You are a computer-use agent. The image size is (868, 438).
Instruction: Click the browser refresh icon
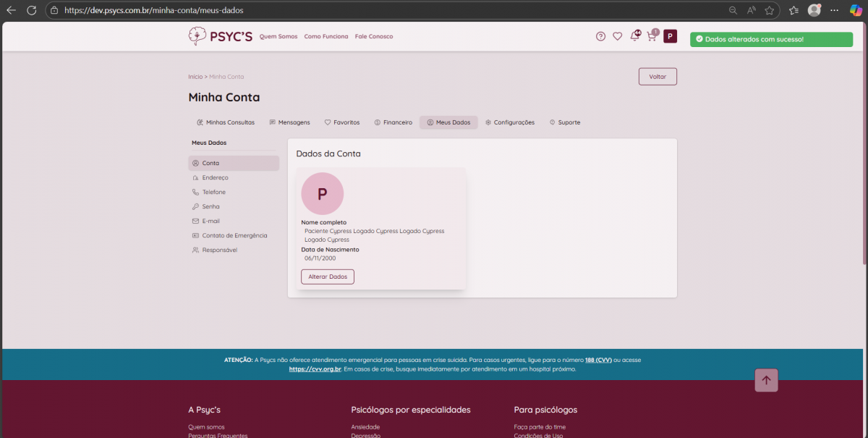31,10
